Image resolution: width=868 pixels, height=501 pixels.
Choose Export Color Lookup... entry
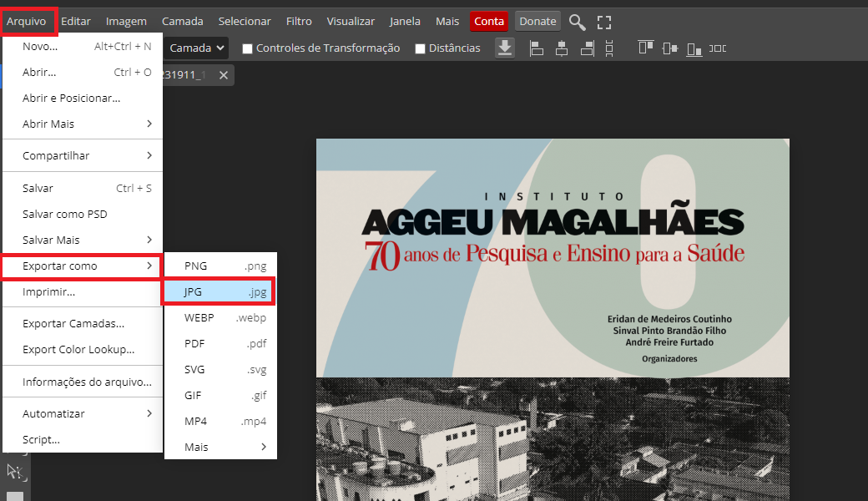point(83,349)
